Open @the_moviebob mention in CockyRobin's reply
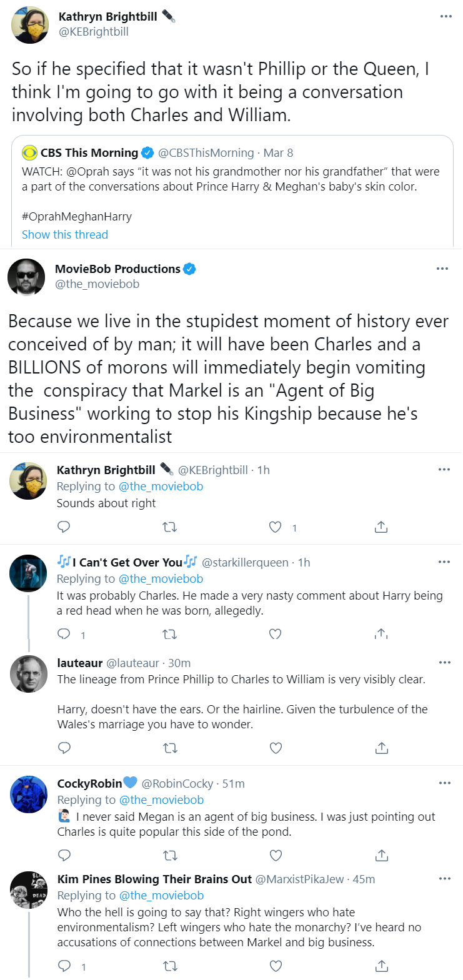463x980 pixels. (162, 800)
